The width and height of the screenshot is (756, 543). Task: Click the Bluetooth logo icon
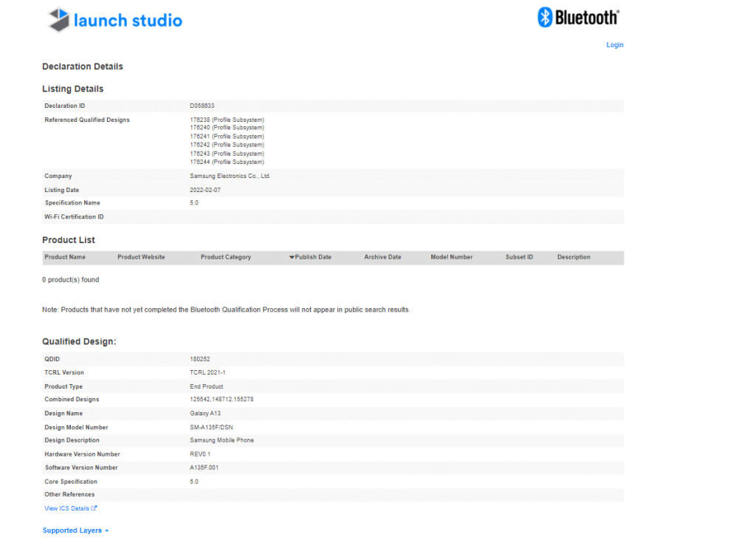[x=543, y=16]
